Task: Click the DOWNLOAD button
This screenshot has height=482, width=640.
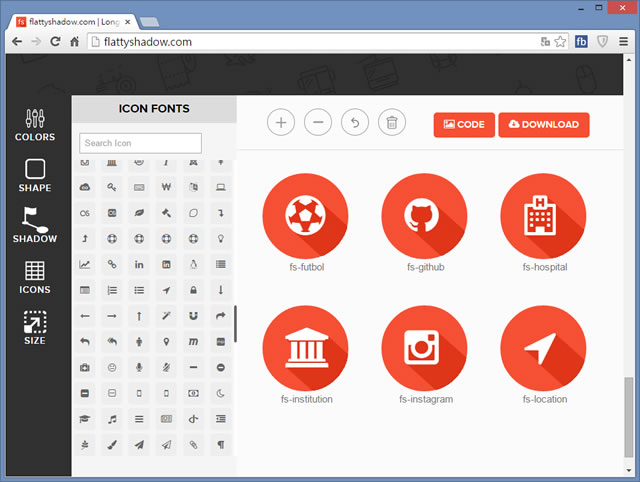Action: tap(544, 124)
